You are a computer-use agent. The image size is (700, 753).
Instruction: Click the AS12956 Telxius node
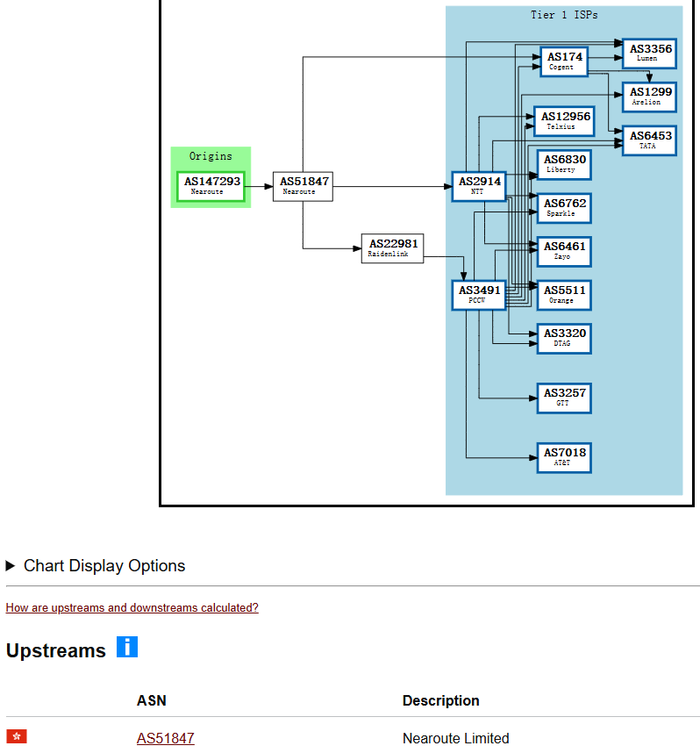click(563, 121)
